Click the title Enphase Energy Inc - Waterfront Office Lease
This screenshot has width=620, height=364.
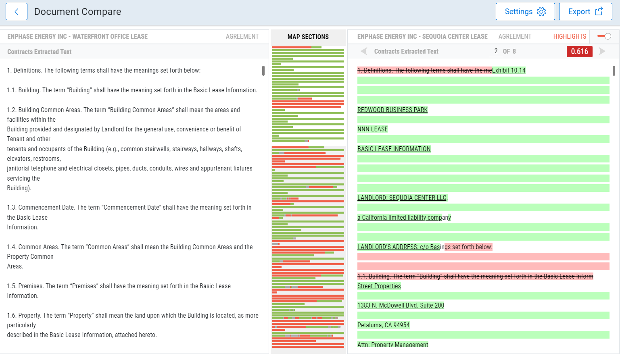[x=77, y=36]
